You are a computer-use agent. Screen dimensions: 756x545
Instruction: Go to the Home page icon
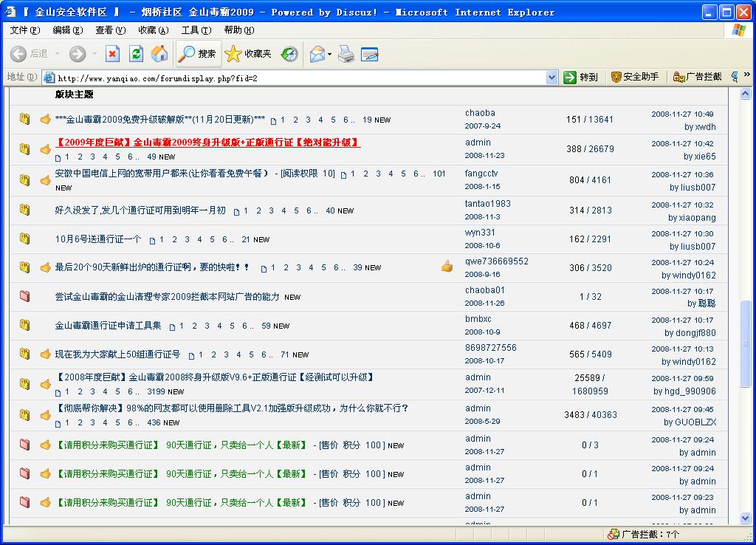coord(159,54)
